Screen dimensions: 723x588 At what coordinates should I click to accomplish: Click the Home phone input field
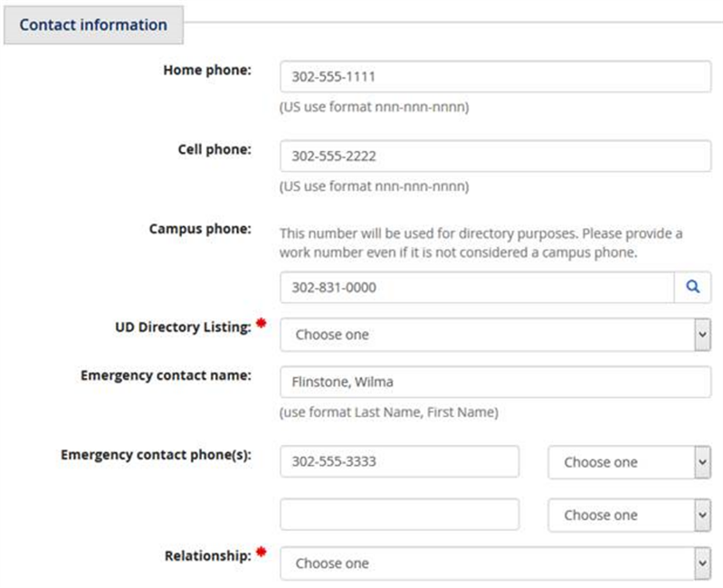tap(495, 77)
